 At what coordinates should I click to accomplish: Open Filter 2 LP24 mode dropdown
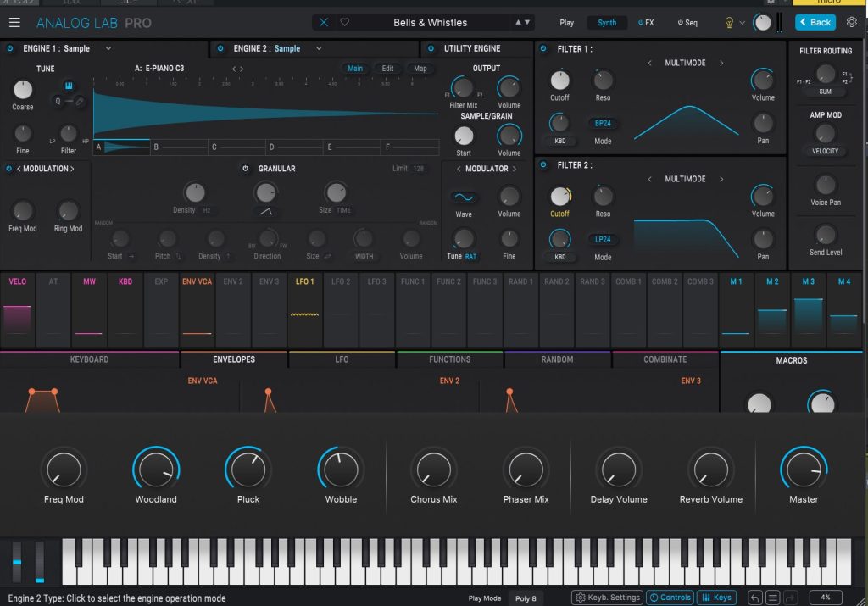603,240
